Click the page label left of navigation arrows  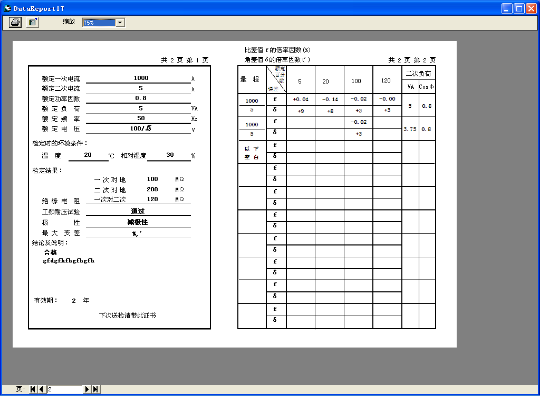pyautogui.click(x=19, y=389)
